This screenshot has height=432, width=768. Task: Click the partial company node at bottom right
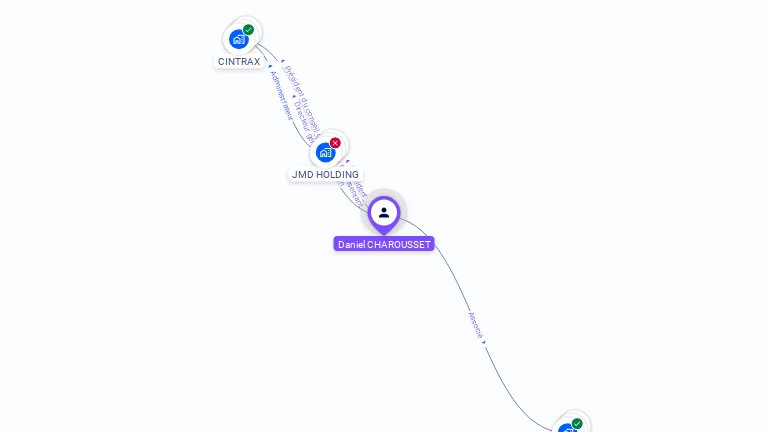[568, 428]
